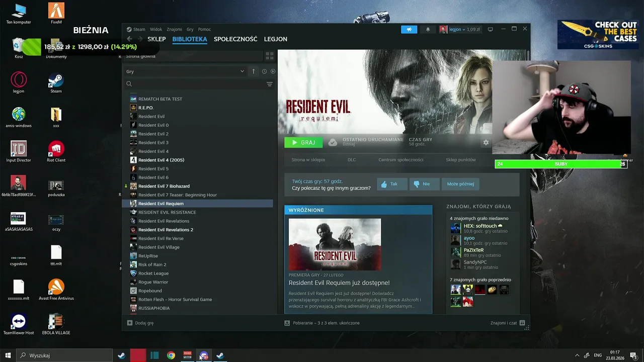Click the sort ascending arrow in library filter
Screen dimensions: 644x362
coord(254,71)
